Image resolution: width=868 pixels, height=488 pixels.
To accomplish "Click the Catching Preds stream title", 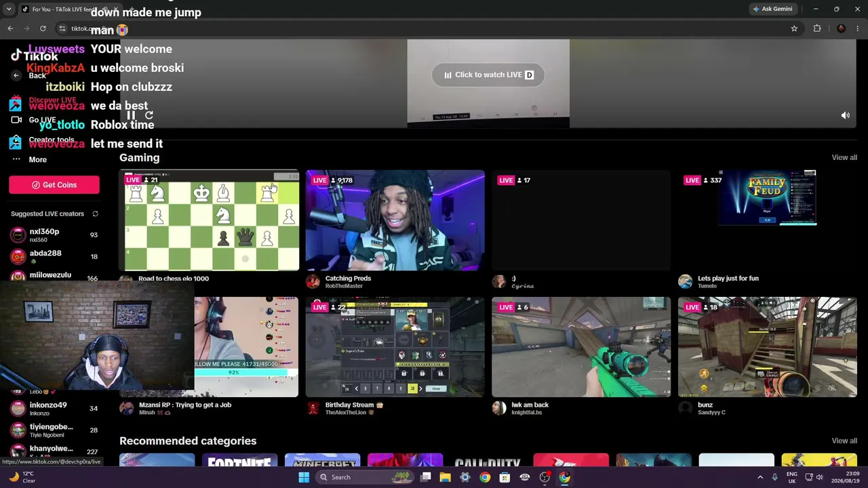I will pyautogui.click(x=348, y=278).
